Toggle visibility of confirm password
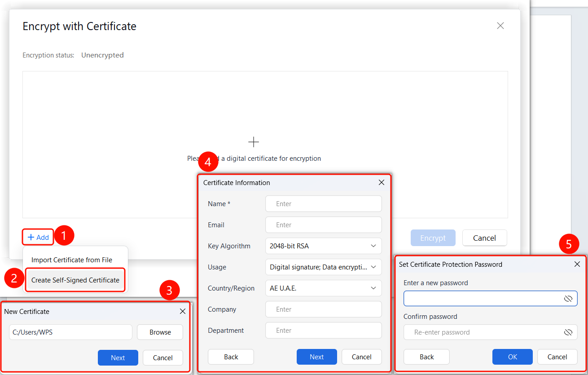The image size is (588, 375). (568, 332)
